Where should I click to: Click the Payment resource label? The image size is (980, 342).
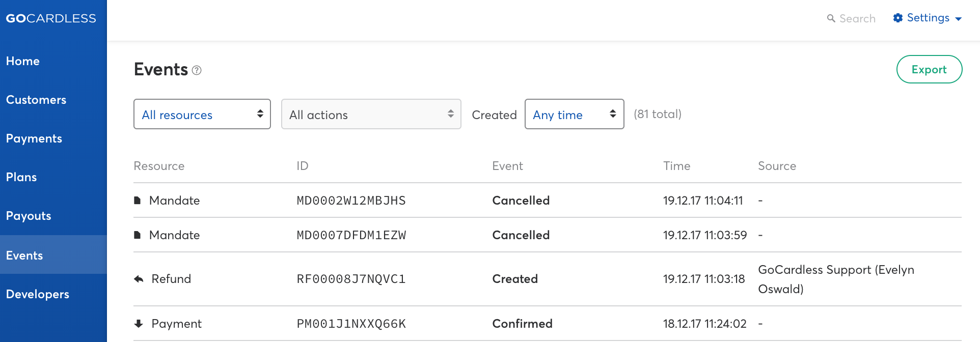click(176, 324)
